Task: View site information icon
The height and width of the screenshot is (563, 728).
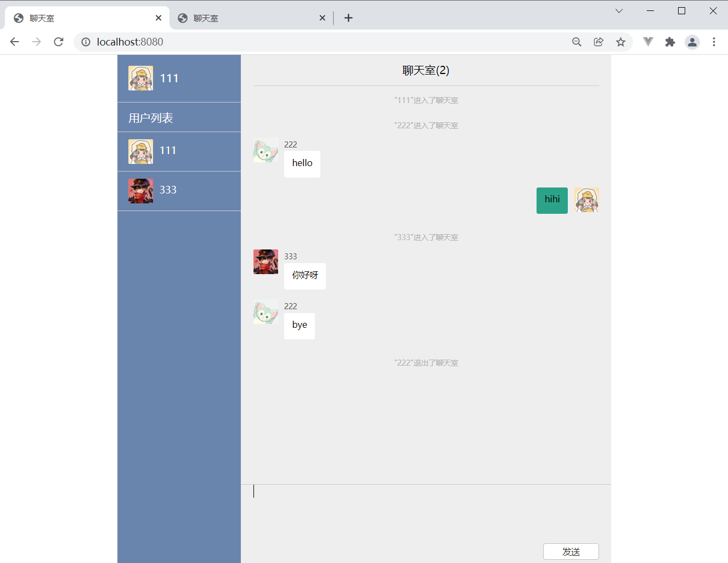Action: pos(86,42)
